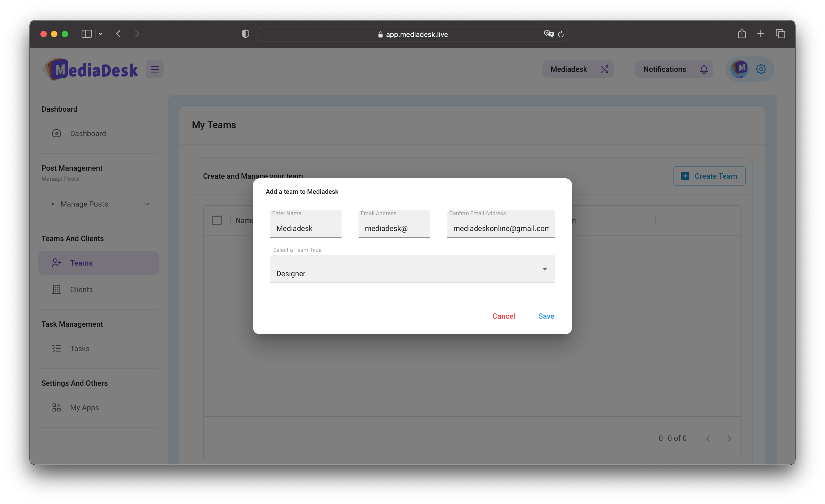Open a new tab with plus icon
825x504 pixels.
coord(761,34)
